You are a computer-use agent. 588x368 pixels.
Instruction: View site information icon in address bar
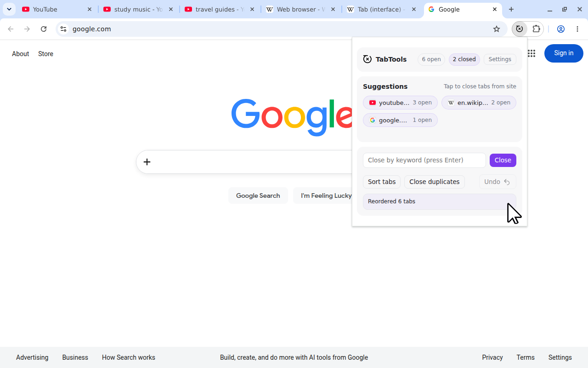click(x=63, y=29)
